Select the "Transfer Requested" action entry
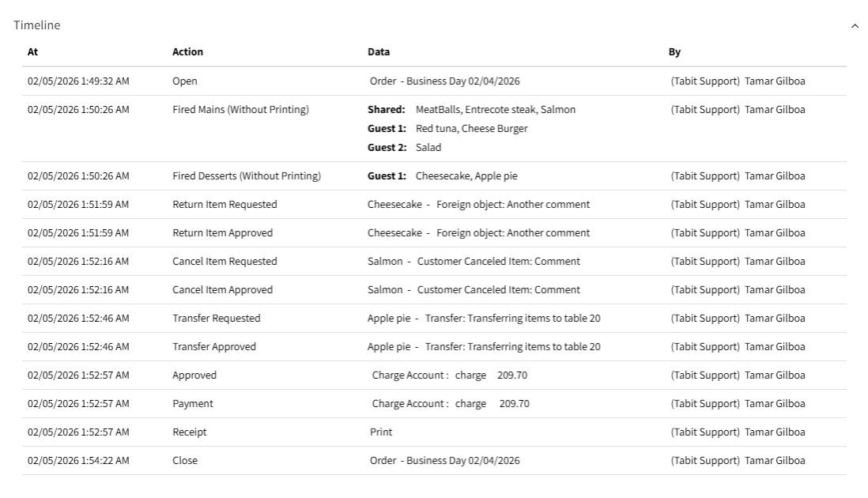Image resolution: width=868 pixels, height=498 pixels. 216,319
